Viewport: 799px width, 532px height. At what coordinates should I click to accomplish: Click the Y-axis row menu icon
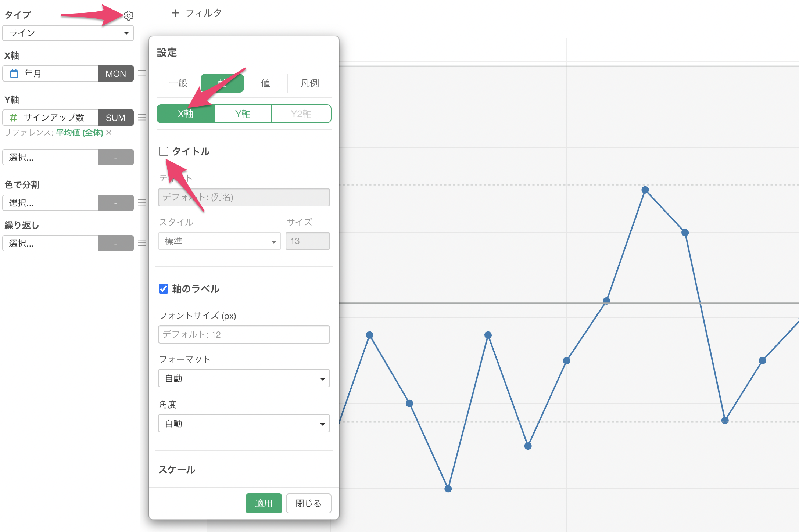[142, 118]
